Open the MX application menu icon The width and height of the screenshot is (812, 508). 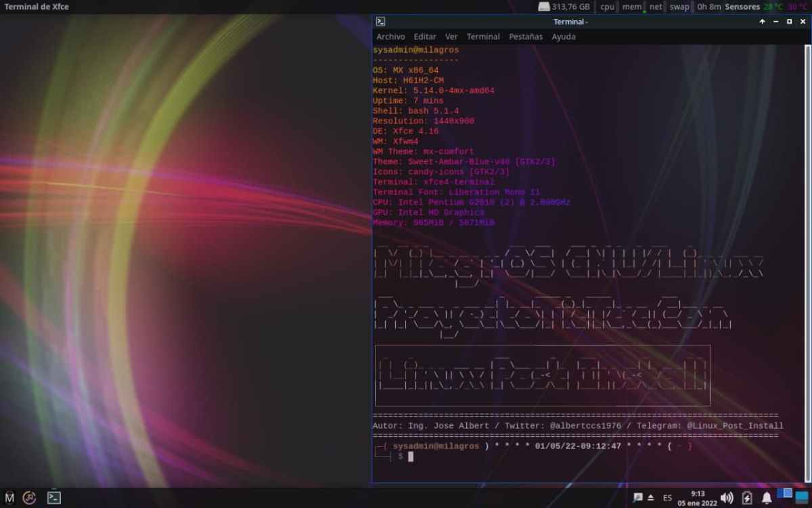pyautogui.click(x=9, y=498)
